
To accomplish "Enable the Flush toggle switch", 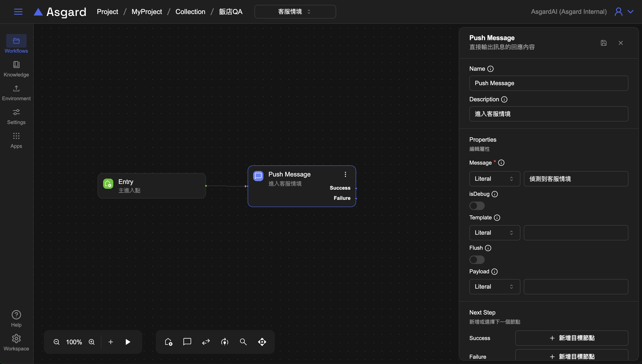I will pyautogui.click(x=477, y=260).
